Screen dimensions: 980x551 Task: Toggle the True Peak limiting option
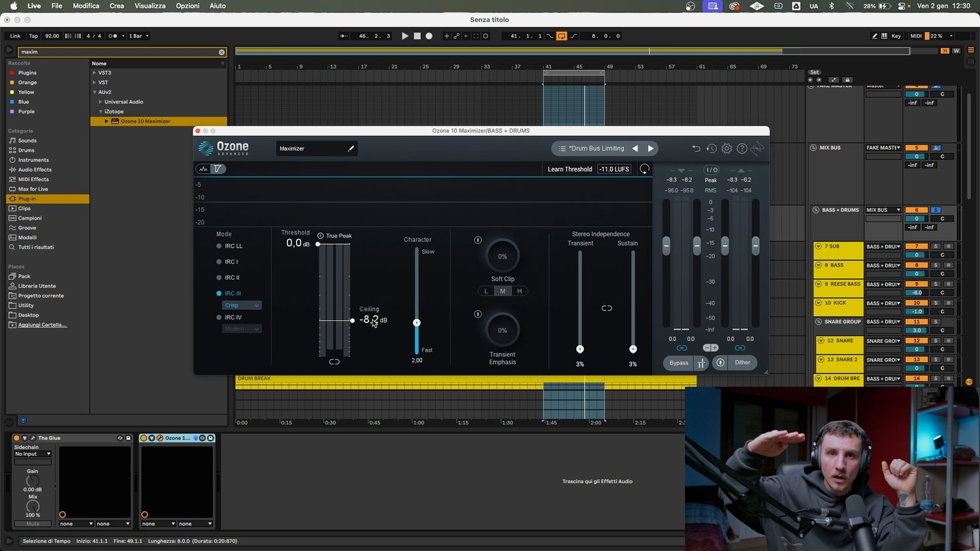321,236
